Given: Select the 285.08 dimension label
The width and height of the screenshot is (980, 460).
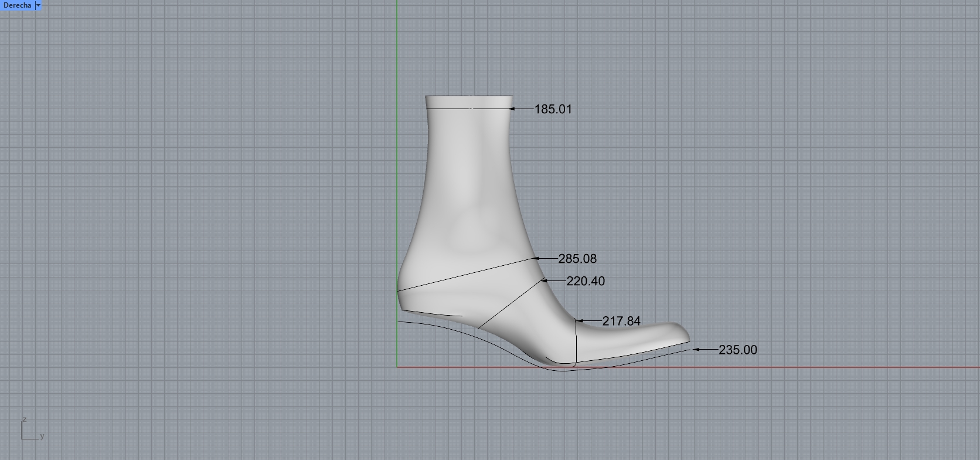Looking at the screenshot, I should pyautogui.click(x=577, y=259).
